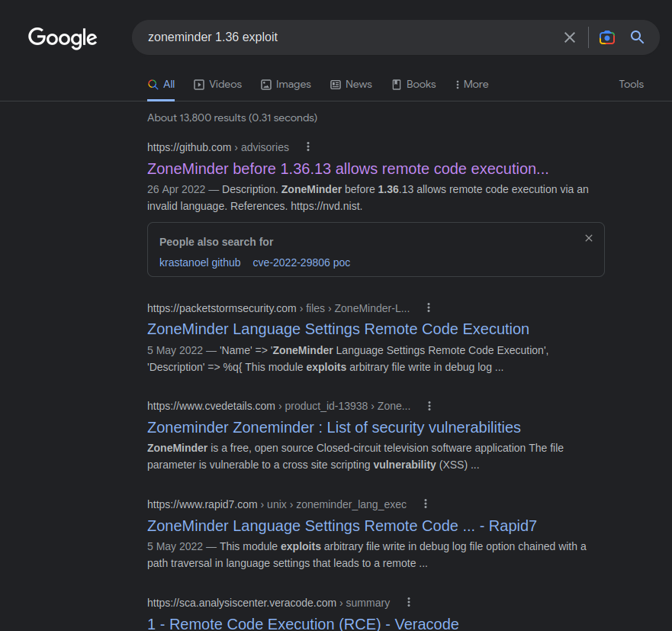This screenshot has height=631, width=672.
Task: Click the About 13,800 results text
Action: (x=233, y=118)
